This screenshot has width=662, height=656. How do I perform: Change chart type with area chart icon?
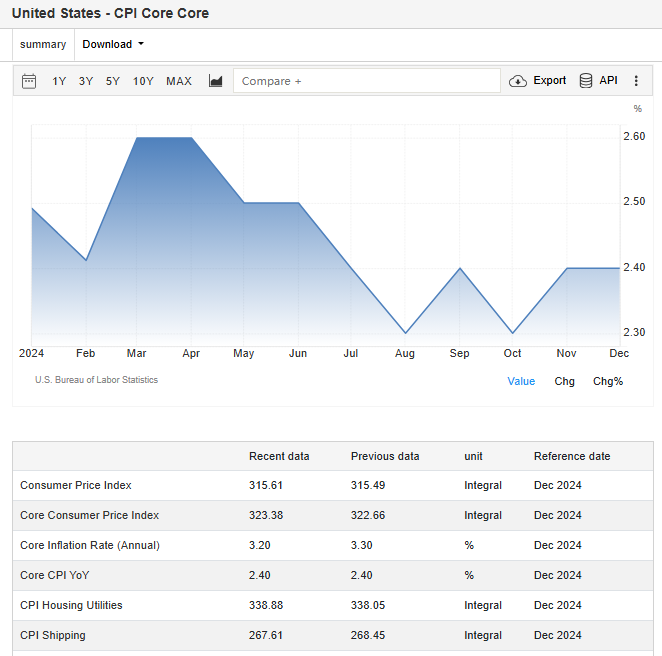pos(215,81)
